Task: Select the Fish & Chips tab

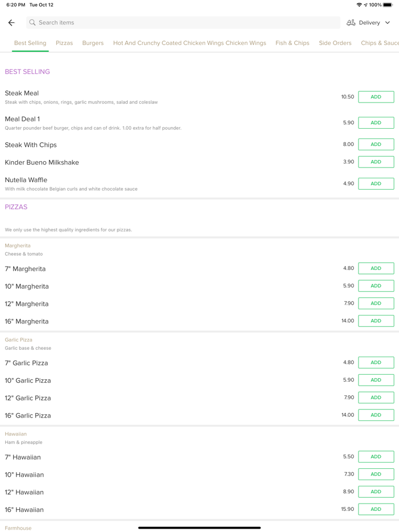Action: [x=292, y=43]
